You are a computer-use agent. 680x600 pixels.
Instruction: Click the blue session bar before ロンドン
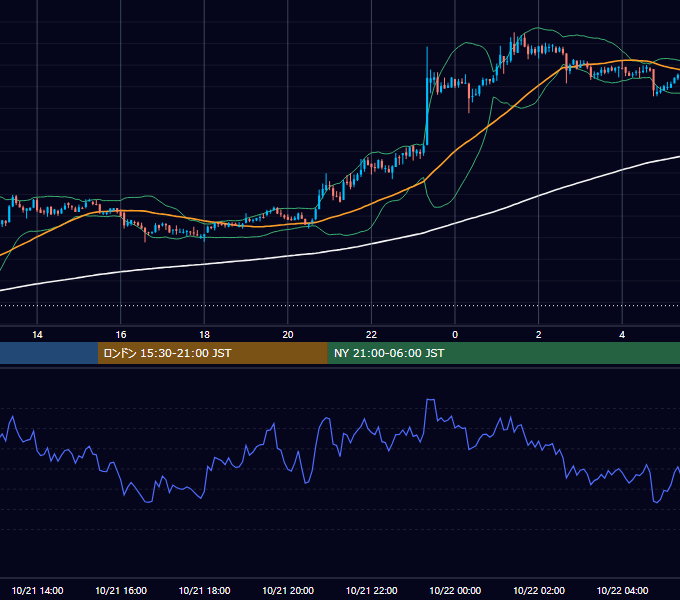pyautogui.click(x=49, y=353)
